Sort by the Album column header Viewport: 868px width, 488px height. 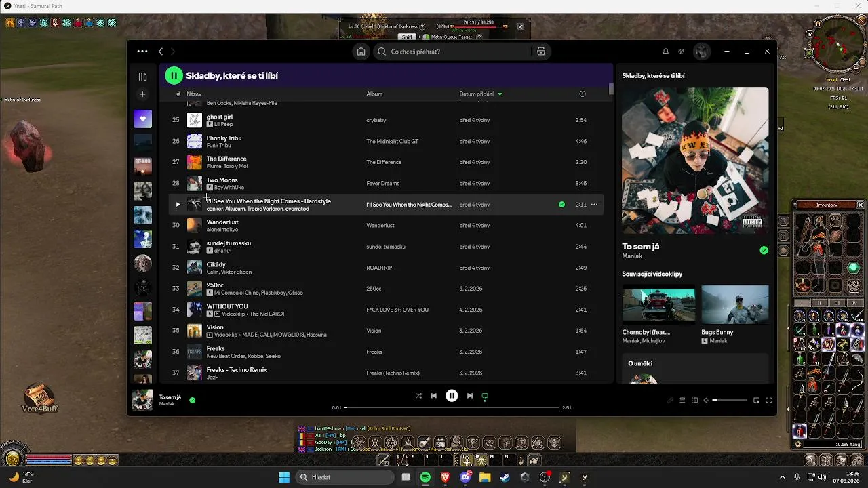[x=374, y=94]
